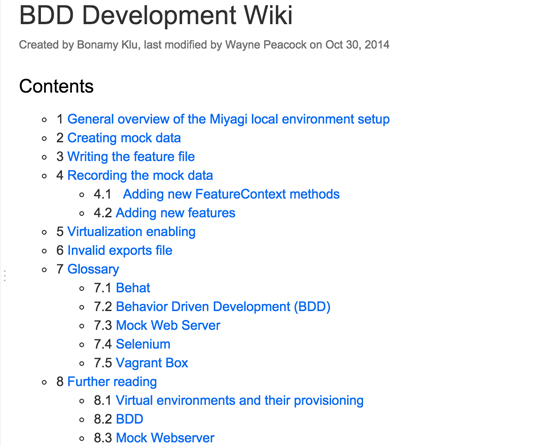Open Virtual environments and their provisioning

(240, 400)
